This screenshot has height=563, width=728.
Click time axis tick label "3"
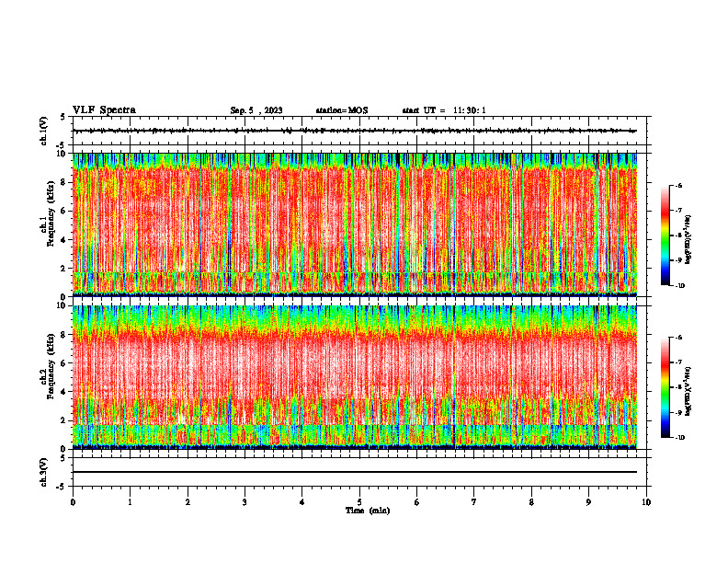pyautogui.click(x=245, y=502)
